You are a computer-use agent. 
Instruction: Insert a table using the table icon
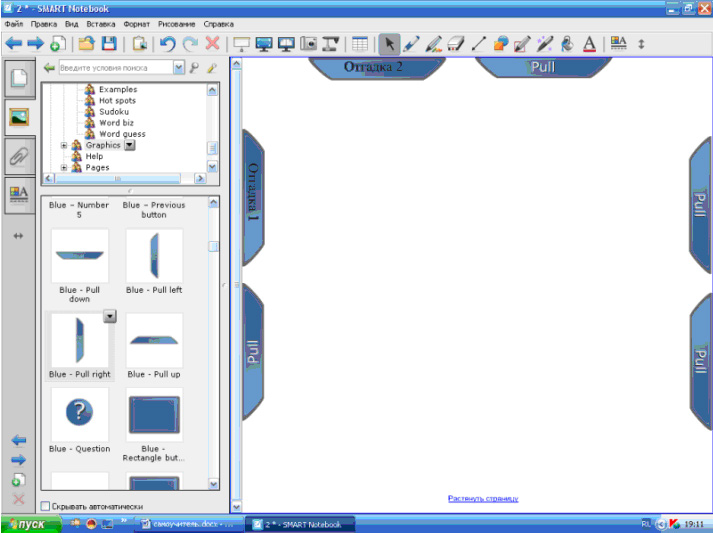tap(360, 44)
